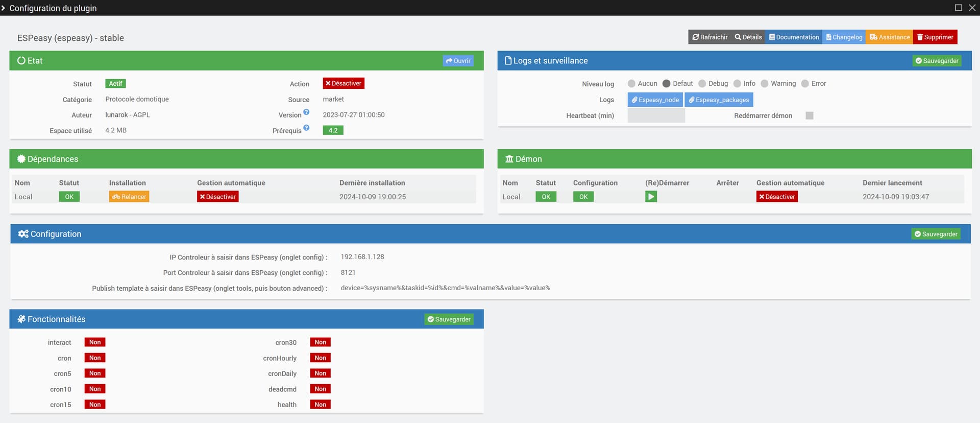Select Aucun log level

tap(631, 83)
